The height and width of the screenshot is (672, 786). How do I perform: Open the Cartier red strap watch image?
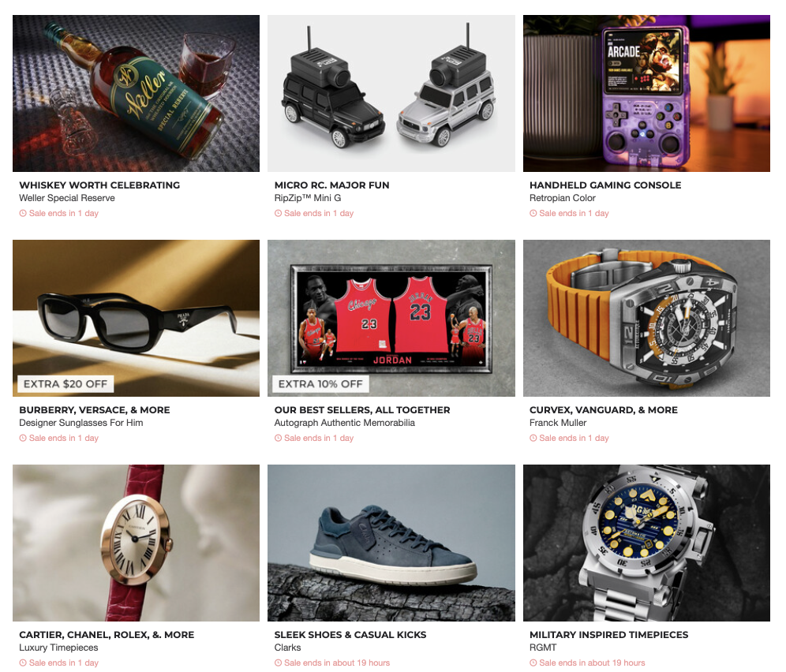click(136, 543)
